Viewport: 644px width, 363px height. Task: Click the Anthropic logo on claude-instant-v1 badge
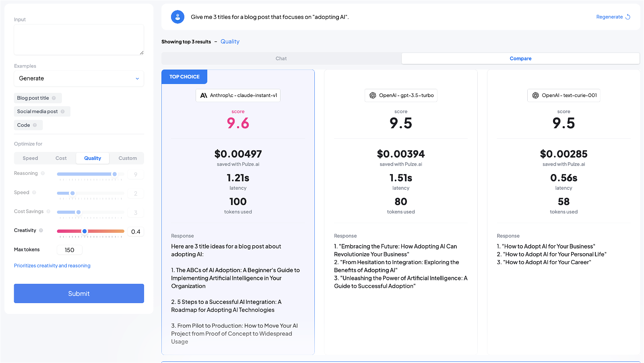[x=204, y=96]
